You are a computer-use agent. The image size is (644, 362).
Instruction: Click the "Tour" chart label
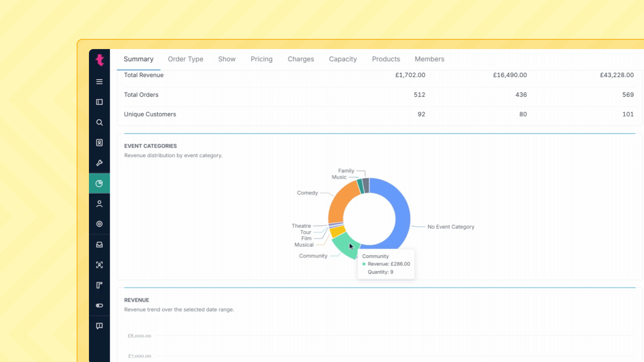(305, 232)
